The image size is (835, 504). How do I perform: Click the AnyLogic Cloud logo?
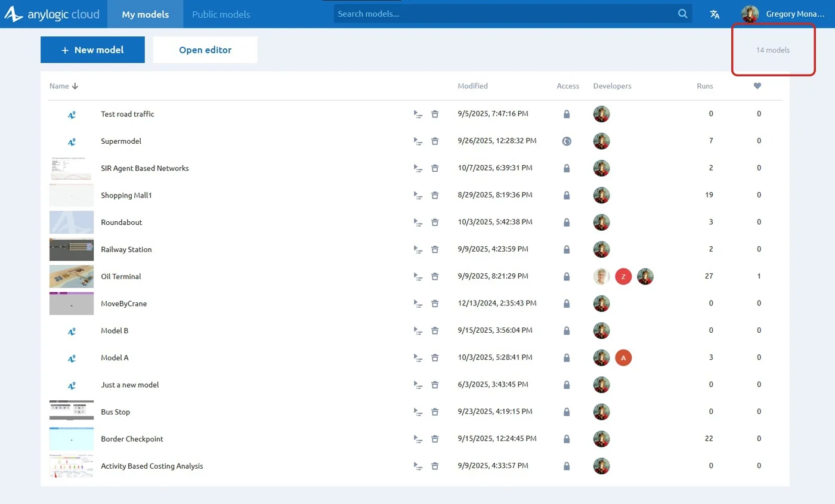click(x=52, y=14)
